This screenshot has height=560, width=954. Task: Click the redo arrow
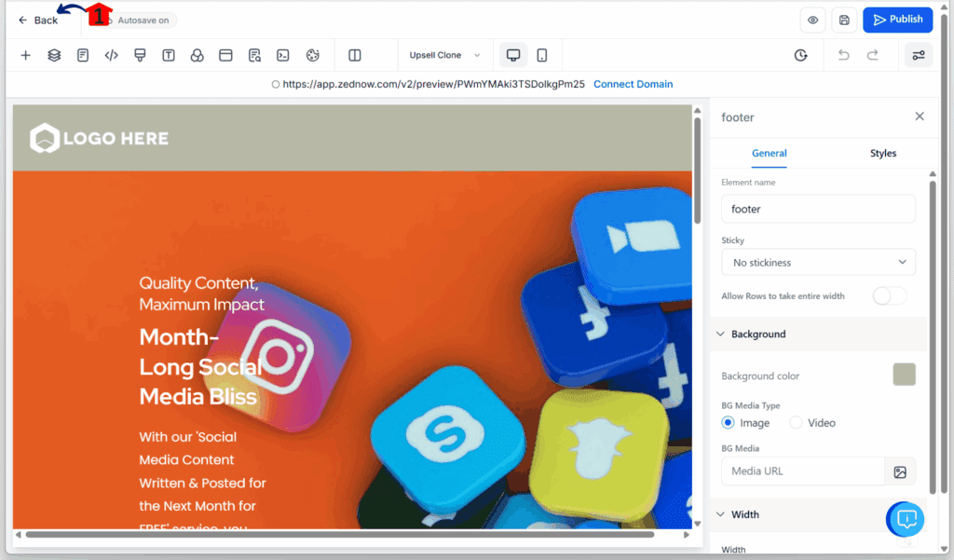(872, 55)
